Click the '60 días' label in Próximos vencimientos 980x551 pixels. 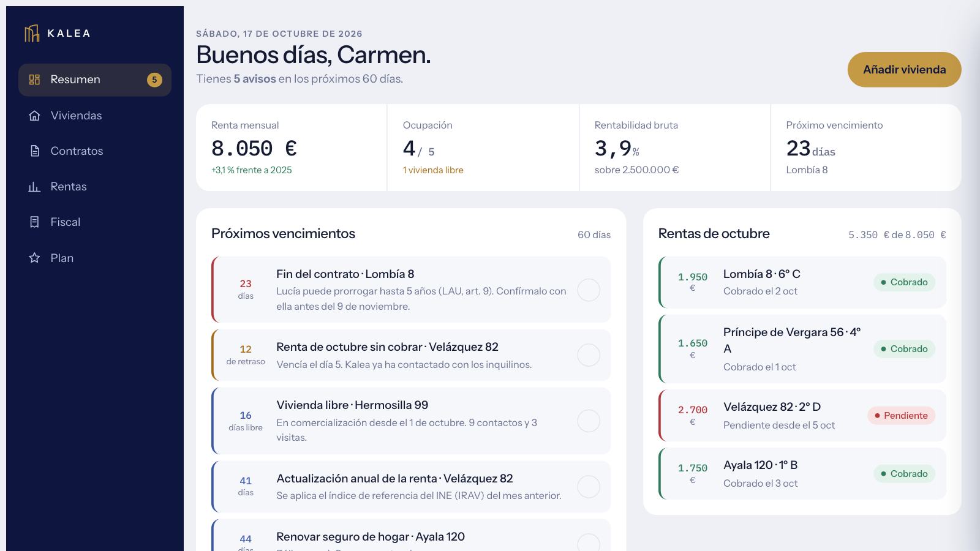point(594,235)
